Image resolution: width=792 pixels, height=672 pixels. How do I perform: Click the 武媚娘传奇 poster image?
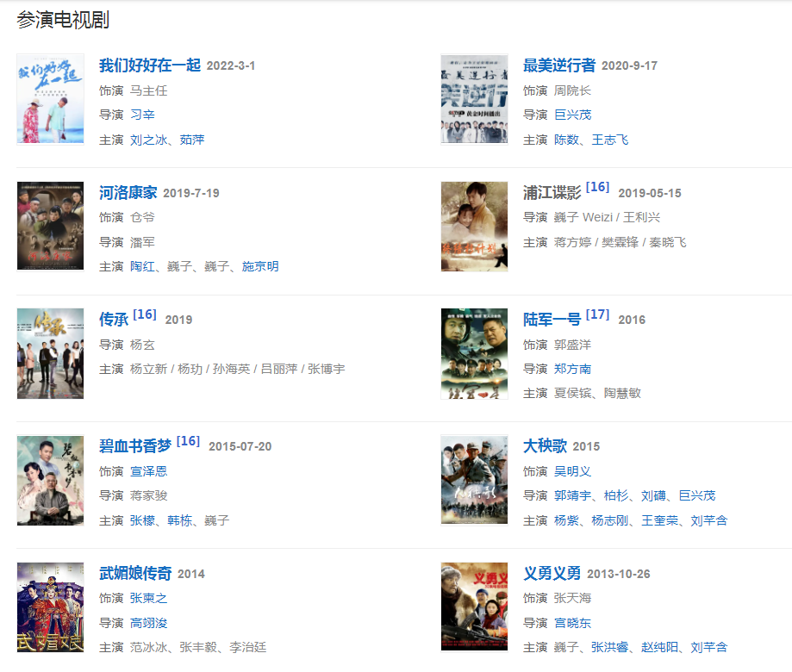tap(50, 607)
